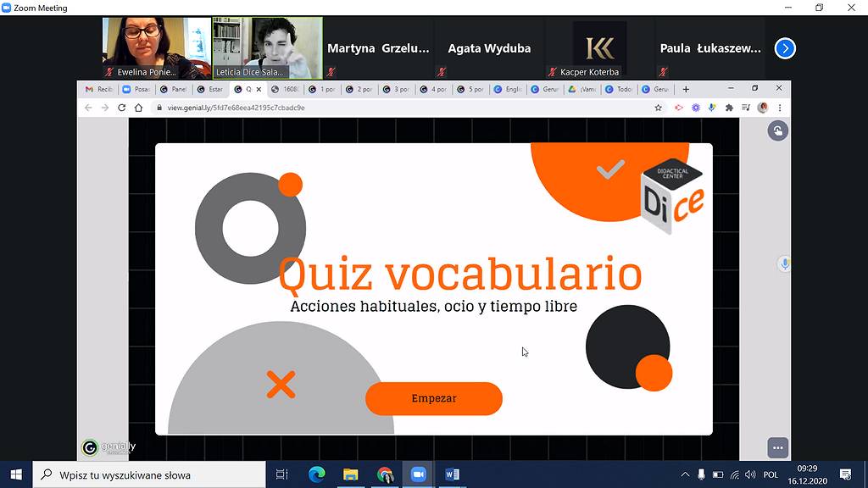Select Martyna Grzelu participant tile
The width and height of the screenshot is (868, 488).
[378, 48]
